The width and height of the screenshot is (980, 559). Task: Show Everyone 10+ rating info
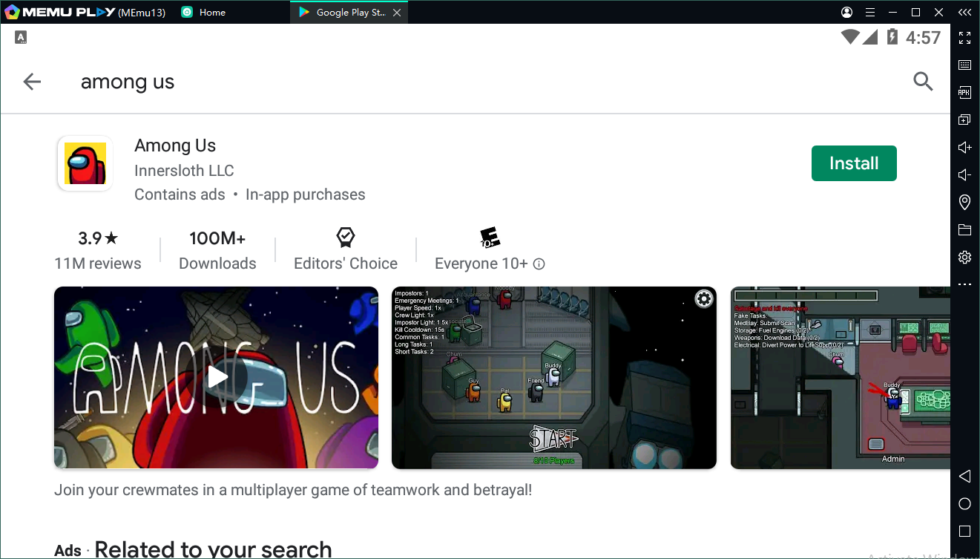point(539,264)
